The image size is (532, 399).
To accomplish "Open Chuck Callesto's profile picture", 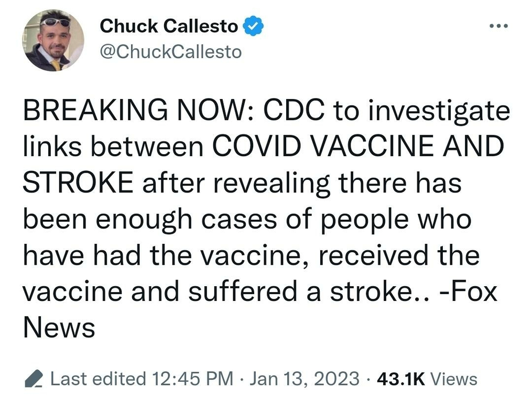I will [53, 40].
